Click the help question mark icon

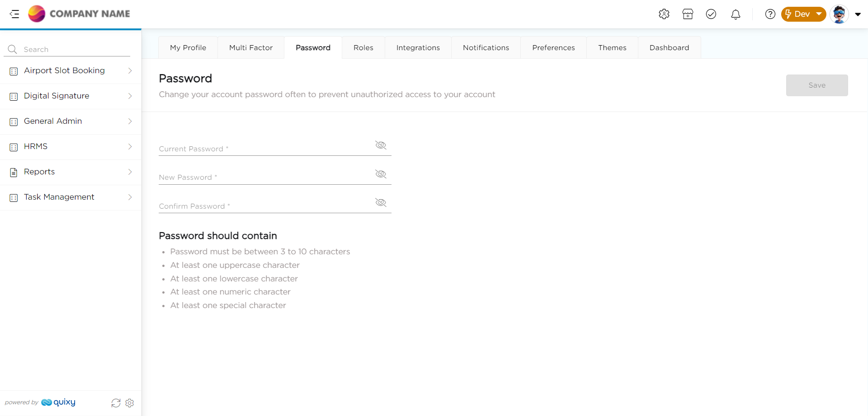770,14
